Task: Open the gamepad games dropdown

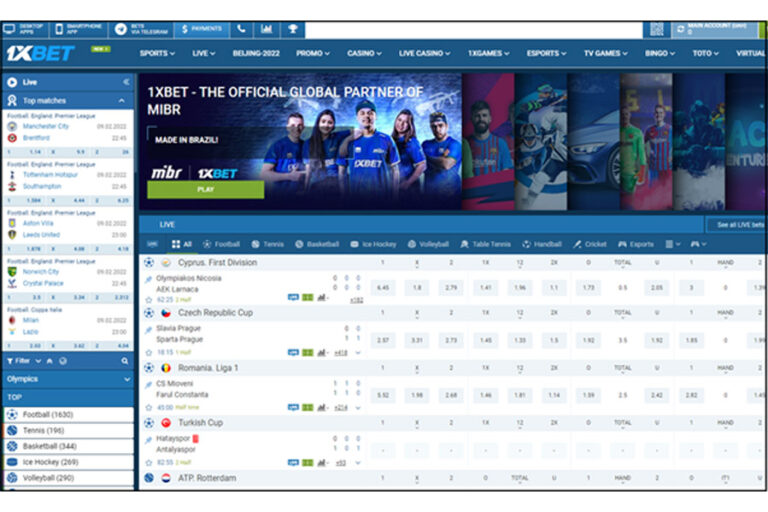Action: 698,244
